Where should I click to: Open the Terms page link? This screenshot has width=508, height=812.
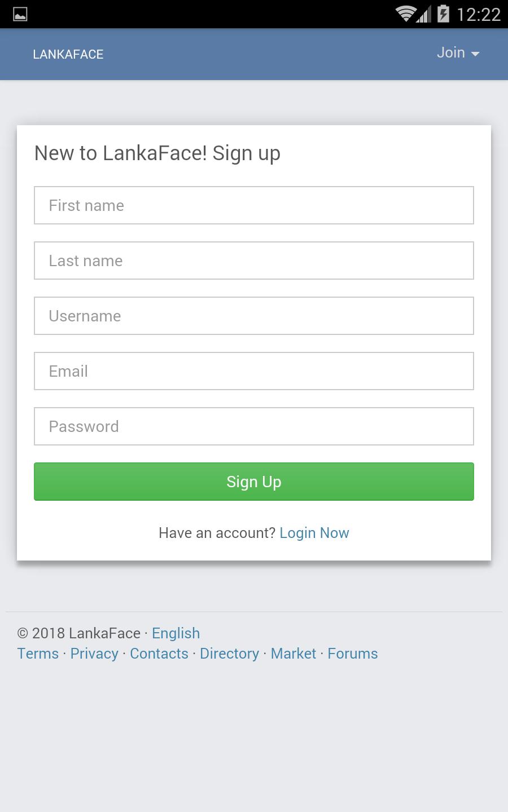(x=38, y=654)
